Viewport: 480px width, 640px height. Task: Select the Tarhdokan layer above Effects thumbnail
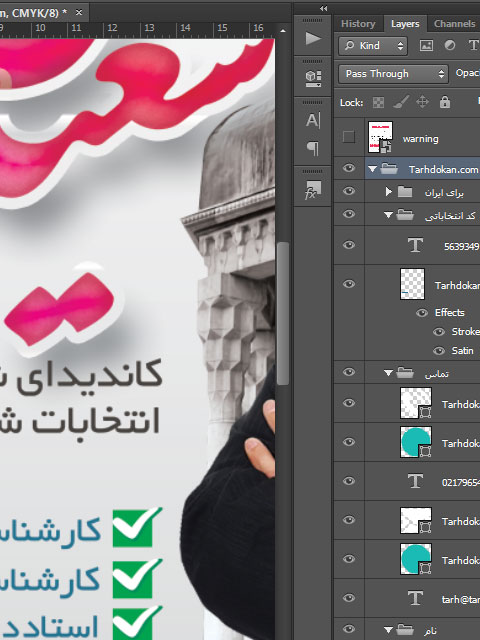click(x=412, y=284)
